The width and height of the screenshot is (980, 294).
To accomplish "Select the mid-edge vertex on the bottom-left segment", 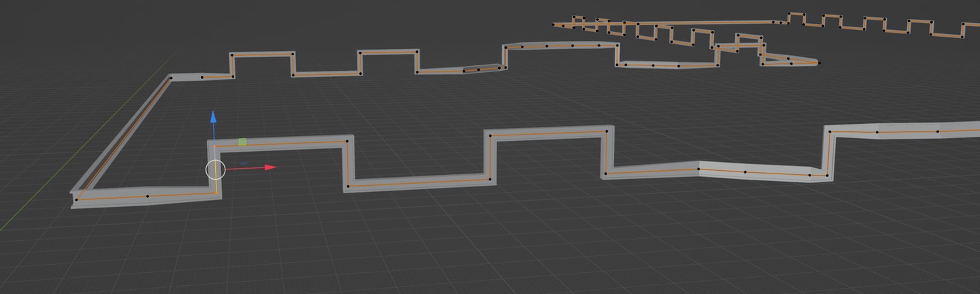I will [148, 196].
